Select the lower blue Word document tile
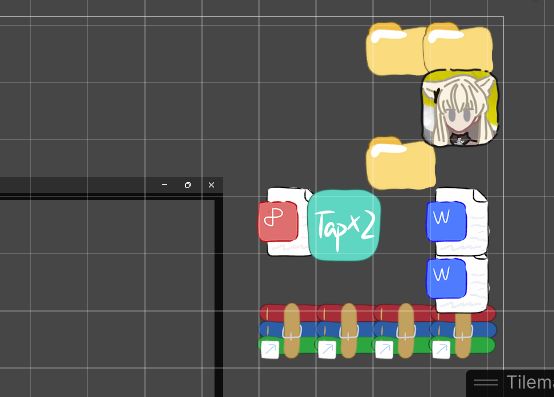 pos(458,283)
